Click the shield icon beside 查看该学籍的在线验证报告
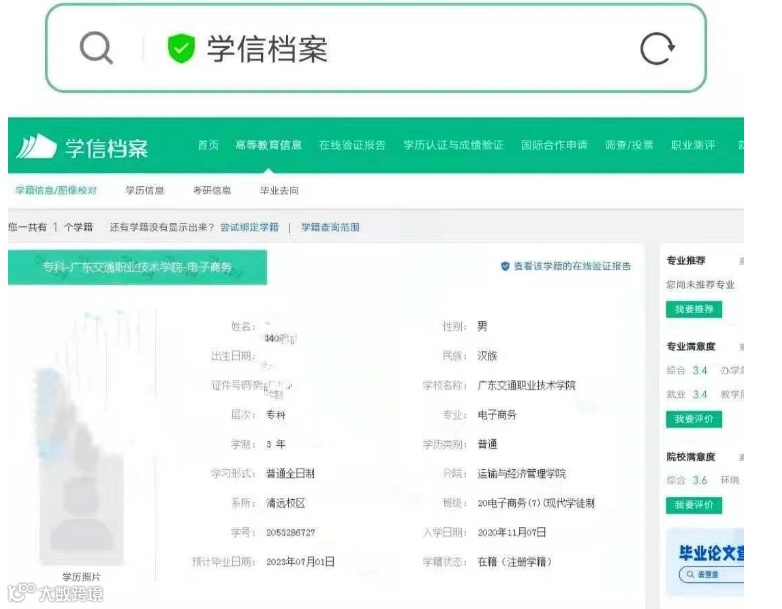Viewport: 782px width, 609px height. pyautogui.click(x=505, y=266)
